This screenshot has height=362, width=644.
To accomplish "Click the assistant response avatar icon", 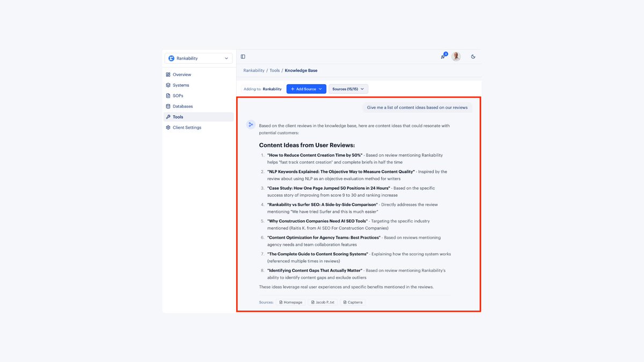I will tap(251, 125).
